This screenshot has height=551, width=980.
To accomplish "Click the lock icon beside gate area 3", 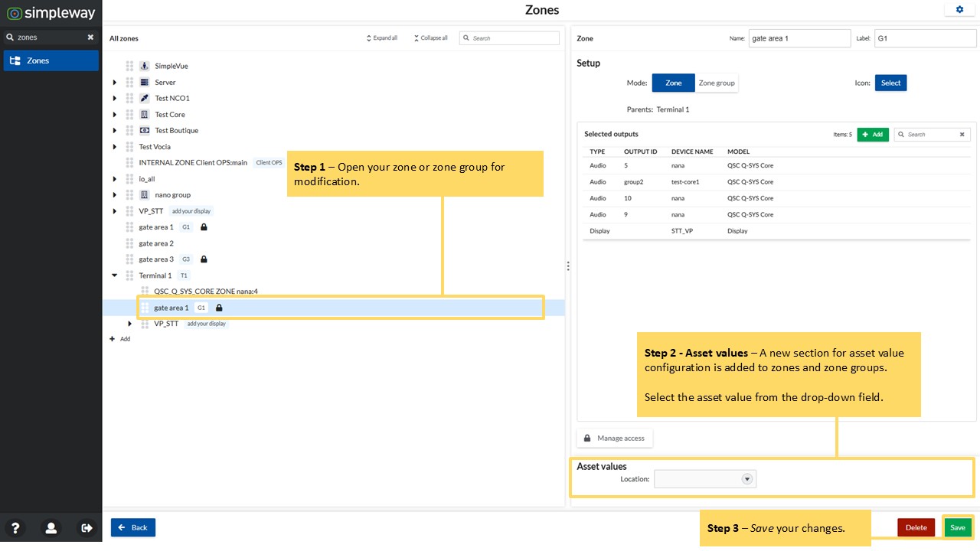I will [204, 259].
